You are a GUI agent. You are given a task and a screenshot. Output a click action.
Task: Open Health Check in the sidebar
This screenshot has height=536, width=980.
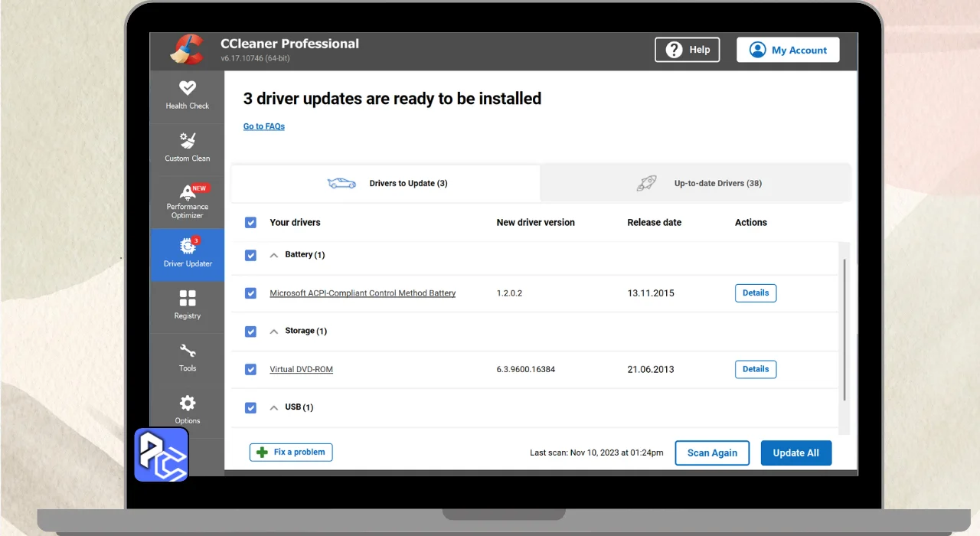click(188, 88)
